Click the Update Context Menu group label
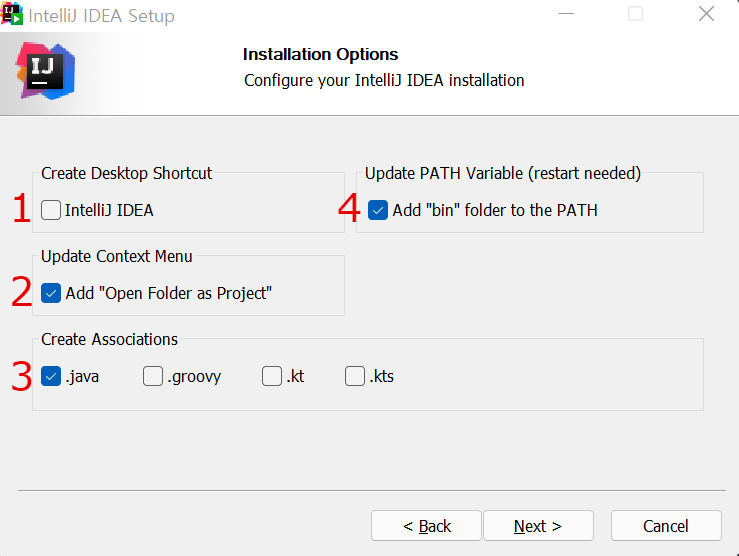The width and height of the screenshot is (739, 556). 116,256
